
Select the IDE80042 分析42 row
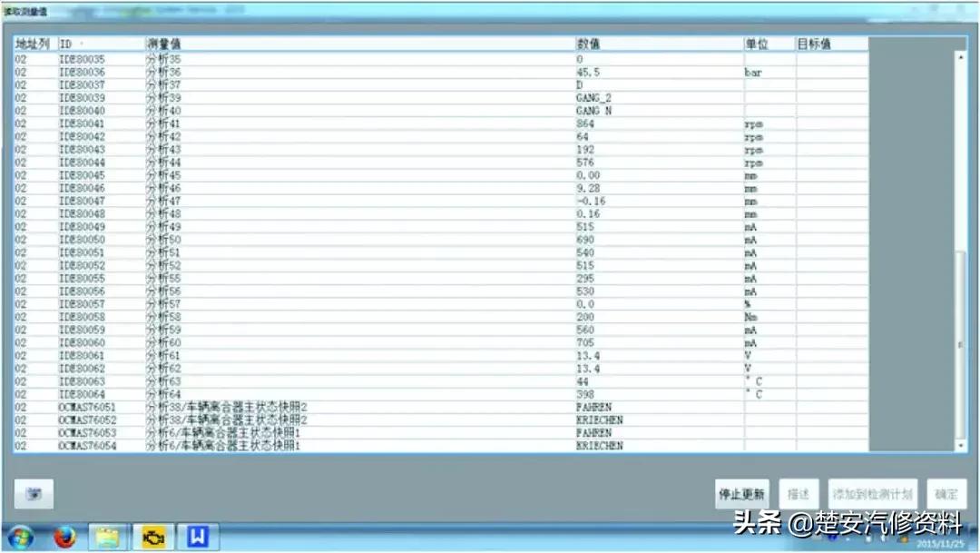tap(441, 136)
